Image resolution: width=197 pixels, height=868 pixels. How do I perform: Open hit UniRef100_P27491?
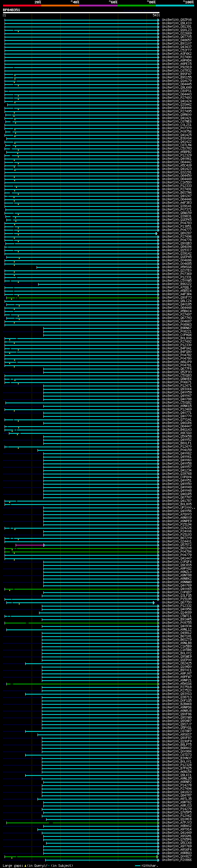(x=176, y=189)
